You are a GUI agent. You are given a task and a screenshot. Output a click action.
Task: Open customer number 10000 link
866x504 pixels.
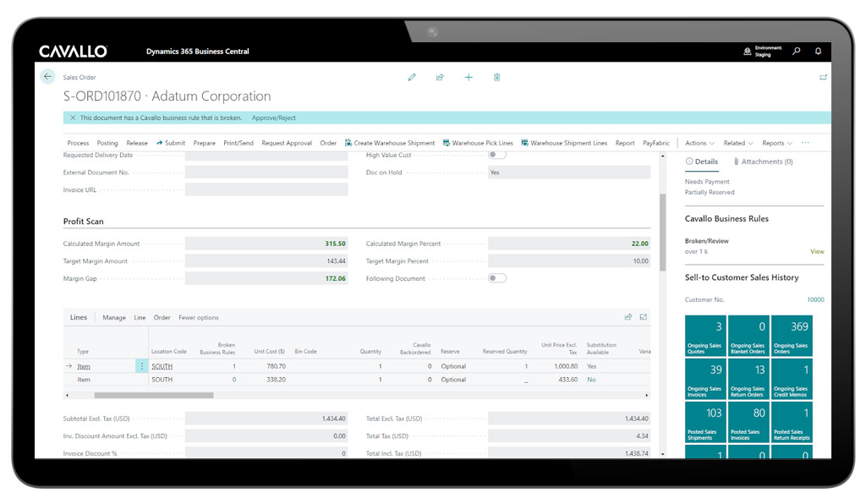point(815,299)
